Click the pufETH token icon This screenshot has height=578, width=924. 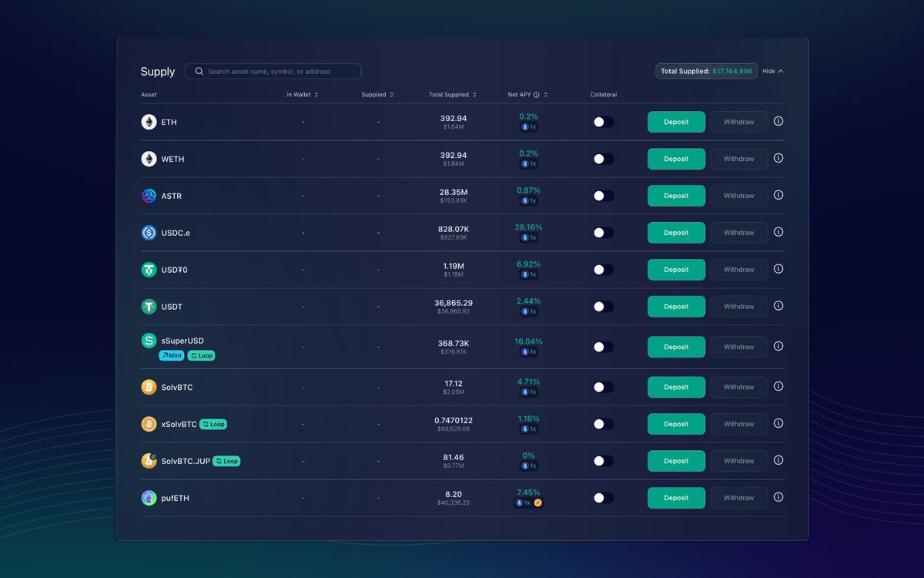click(148, 497)
